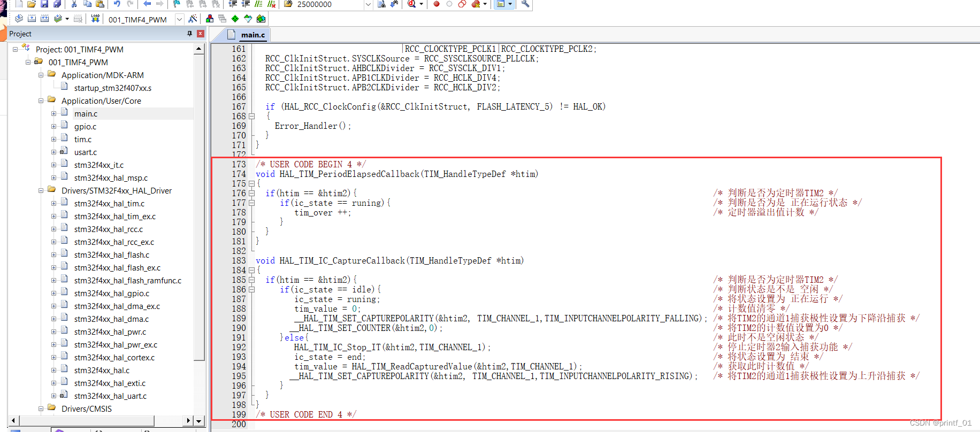Click the Kill All Breakpoints icon

[x=475, y=4]
